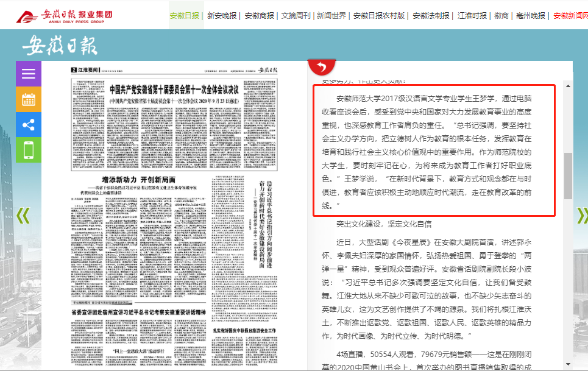The height and width of the screenshot is (371, 588).
Task: Open the purple hamburger menu icon
Action: pos(29,74)
